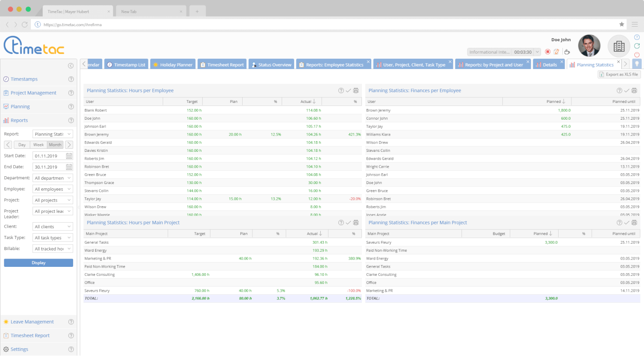Open the Project Management sidebar section
This screenshot has height=362, width=644.
tap(33, 93)
